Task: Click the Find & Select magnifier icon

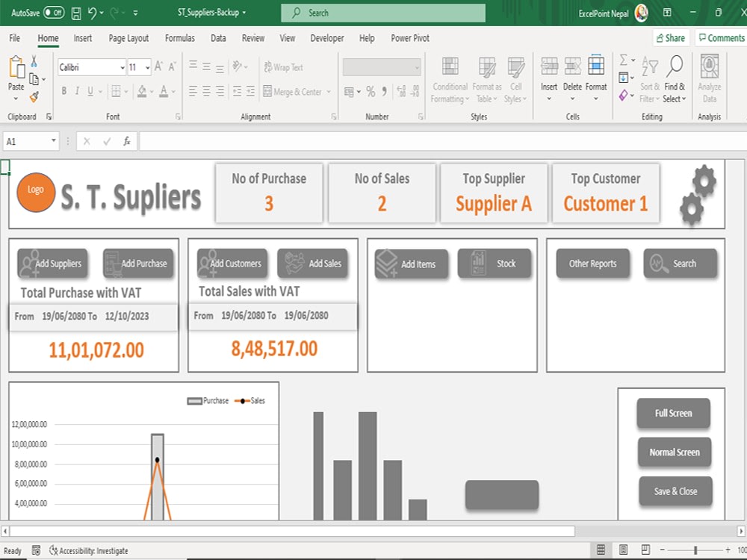Action: [675, 66]
